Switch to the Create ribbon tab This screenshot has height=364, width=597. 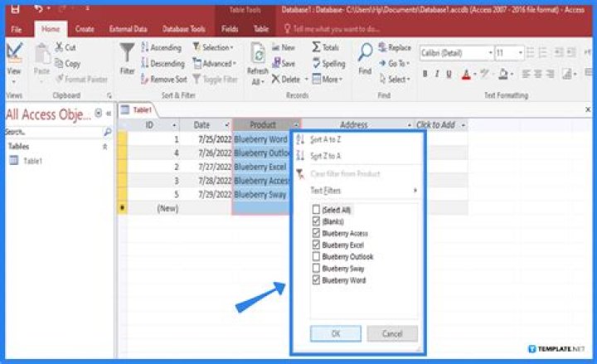coord(85,29)
